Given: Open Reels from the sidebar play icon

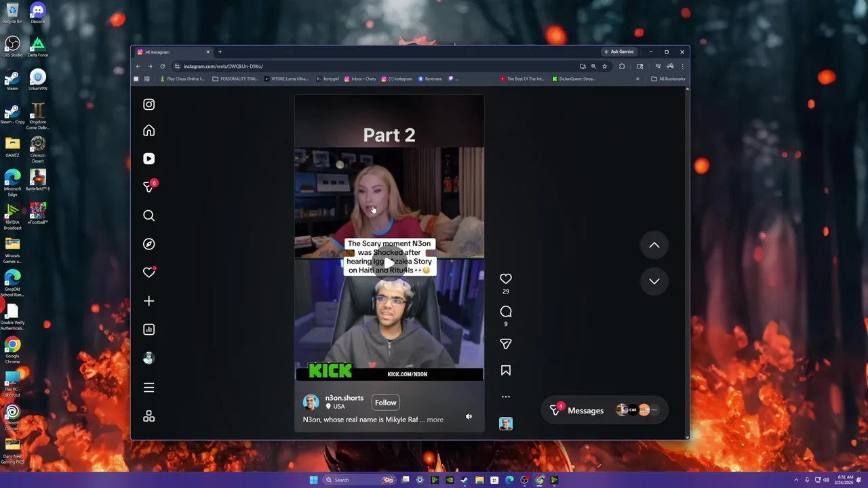Looking at the screenshot, I should click(149, 159).
